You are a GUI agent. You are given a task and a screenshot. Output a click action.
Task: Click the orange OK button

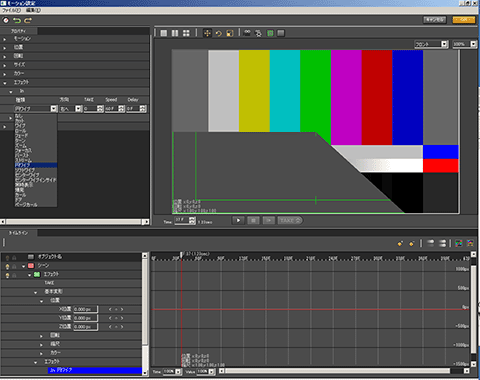[x=464, y=20]
